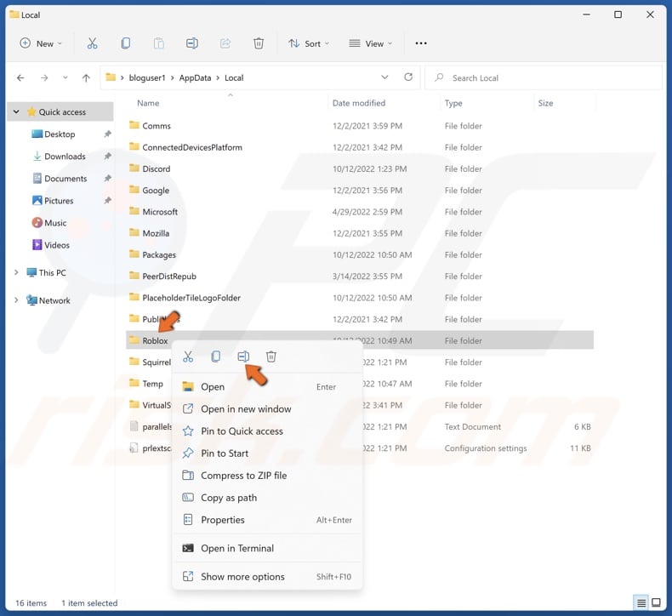Click the Forward navigation arrow
The width and height of the screenshot is (672, 616).
tap(44, 77)
